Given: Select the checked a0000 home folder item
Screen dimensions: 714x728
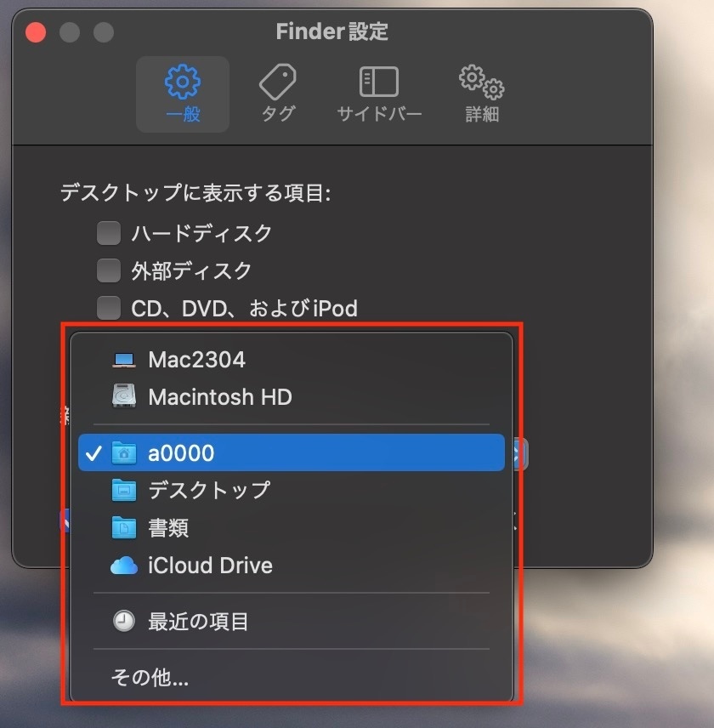Looking at the screenshot, I should (x=292, y=452).
